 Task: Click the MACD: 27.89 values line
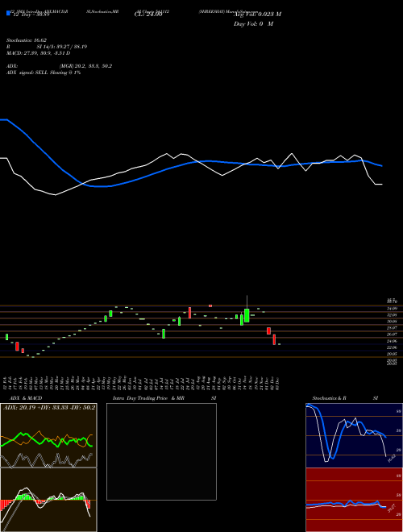tap(39, 53)
